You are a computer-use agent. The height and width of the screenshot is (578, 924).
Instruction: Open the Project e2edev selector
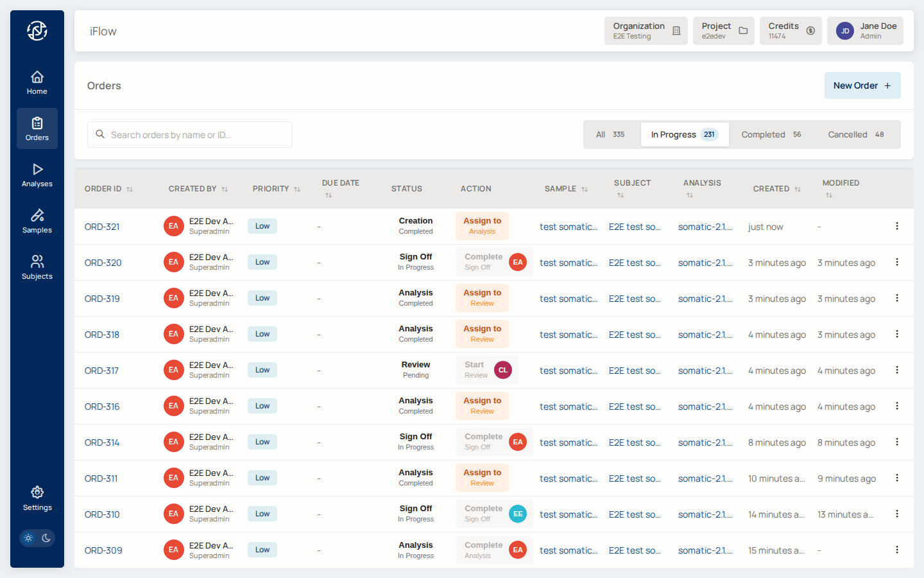[723, 31]
